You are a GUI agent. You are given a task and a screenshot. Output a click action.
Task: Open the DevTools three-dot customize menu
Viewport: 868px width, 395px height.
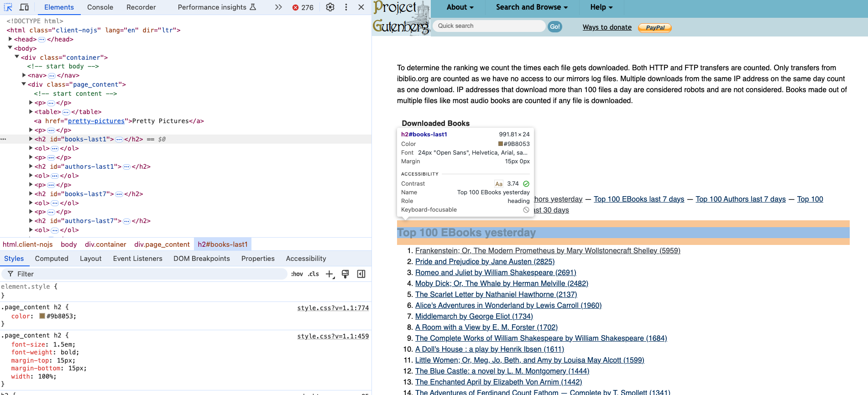point(346,7)
